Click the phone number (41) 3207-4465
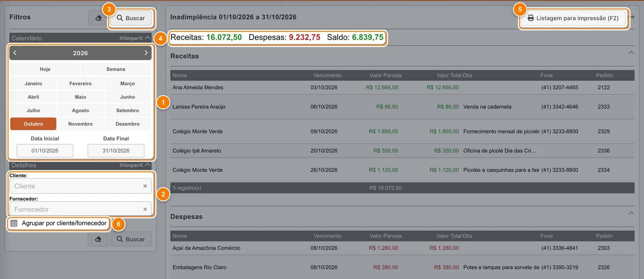Viewport: 644px width, 279px height. pyautogui.click(x=559, y=87)
